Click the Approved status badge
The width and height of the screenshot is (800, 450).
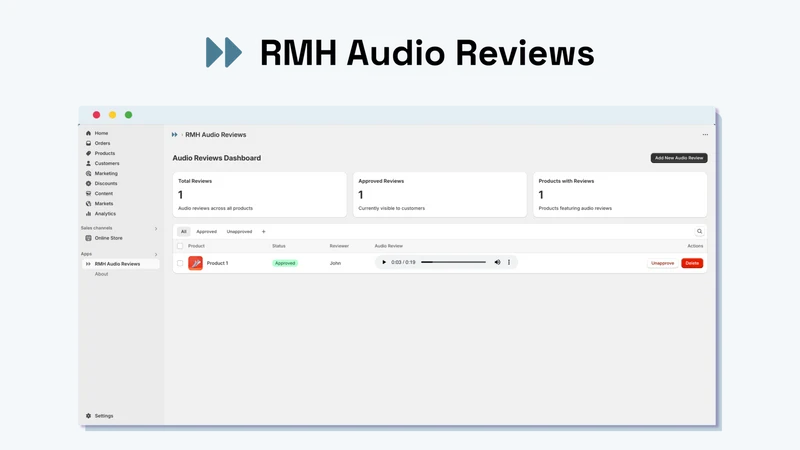coord(285,263)
